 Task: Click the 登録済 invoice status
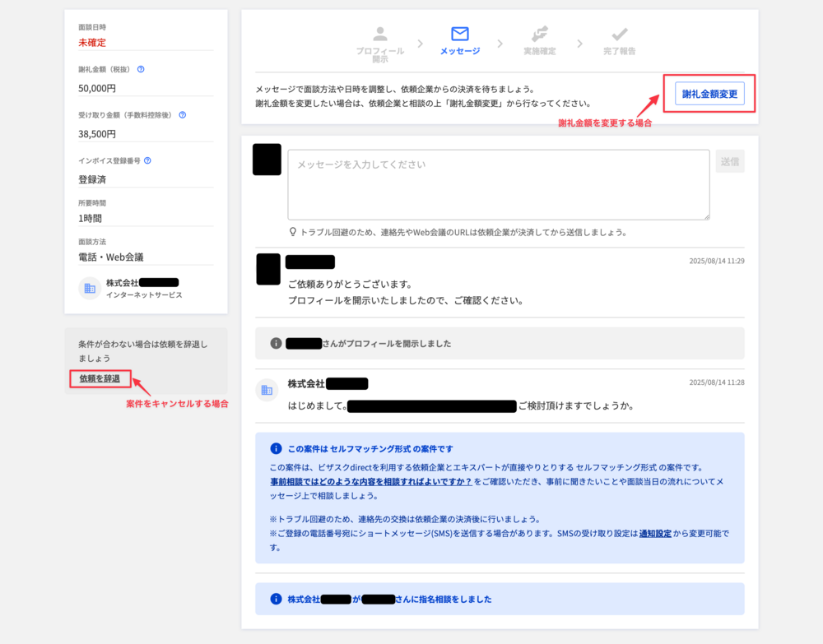tap(92, 179)
